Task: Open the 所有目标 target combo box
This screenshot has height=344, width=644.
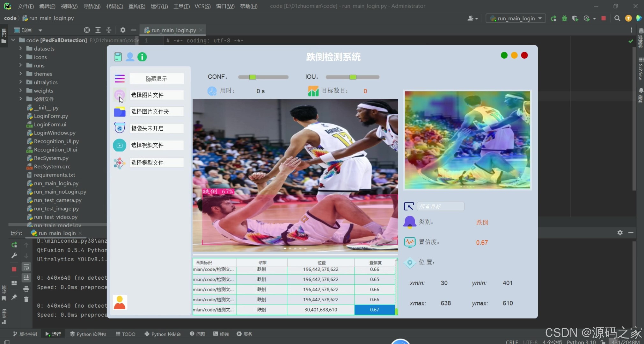Action: 440,206
